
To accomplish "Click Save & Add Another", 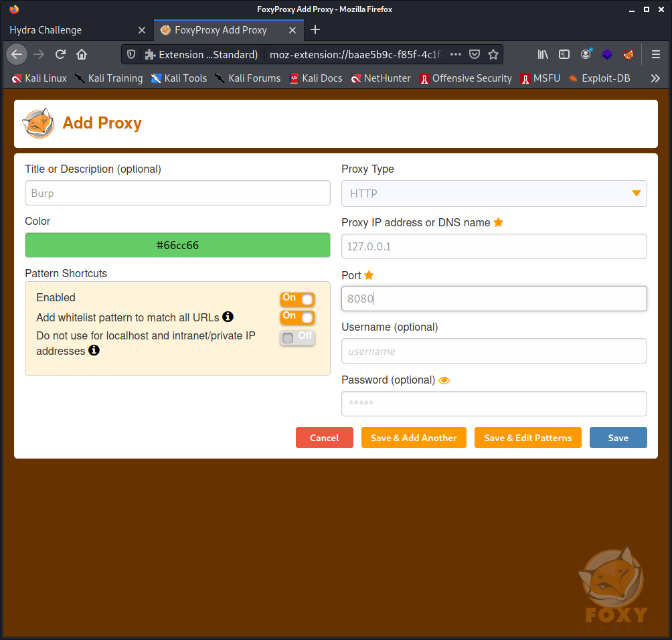I will [414, 438].
